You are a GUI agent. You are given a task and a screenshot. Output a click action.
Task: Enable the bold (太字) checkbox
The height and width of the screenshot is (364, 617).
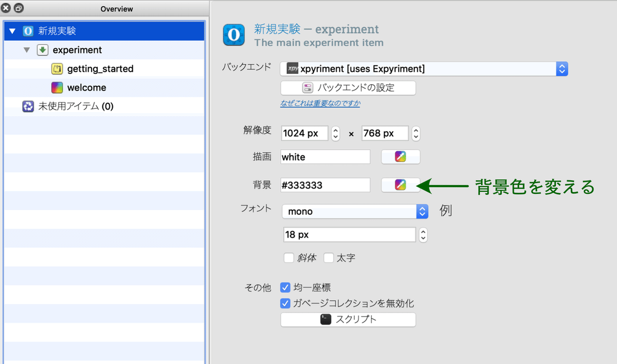click(329, 258)
